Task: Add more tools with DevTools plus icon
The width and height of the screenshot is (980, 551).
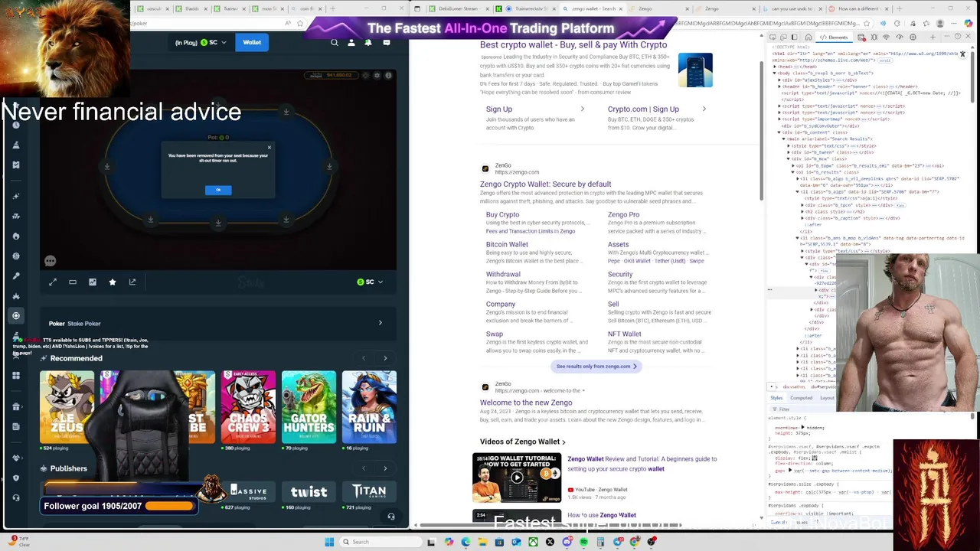Action: click(932, 37)
